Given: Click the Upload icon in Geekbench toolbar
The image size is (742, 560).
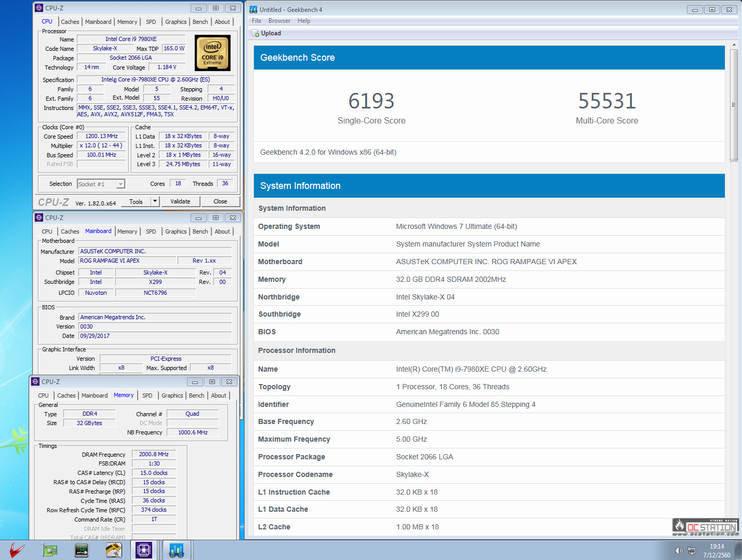Looking at the screenshot, I should (x=255, y=33).
